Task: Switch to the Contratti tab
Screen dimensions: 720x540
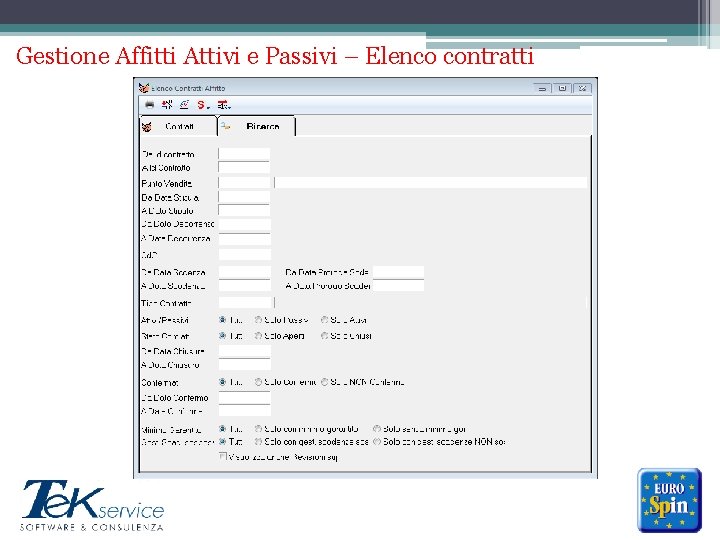Action: tap(179, 126)
